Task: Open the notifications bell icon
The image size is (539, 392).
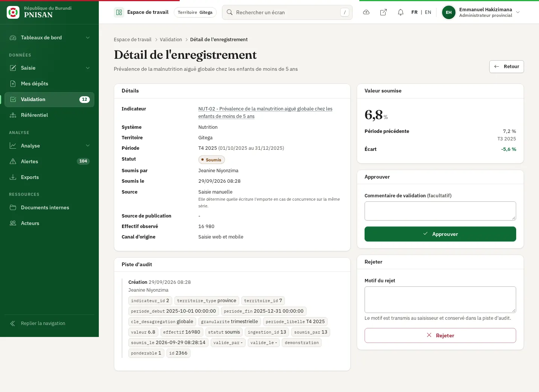Action: click(x=401, y=12)
